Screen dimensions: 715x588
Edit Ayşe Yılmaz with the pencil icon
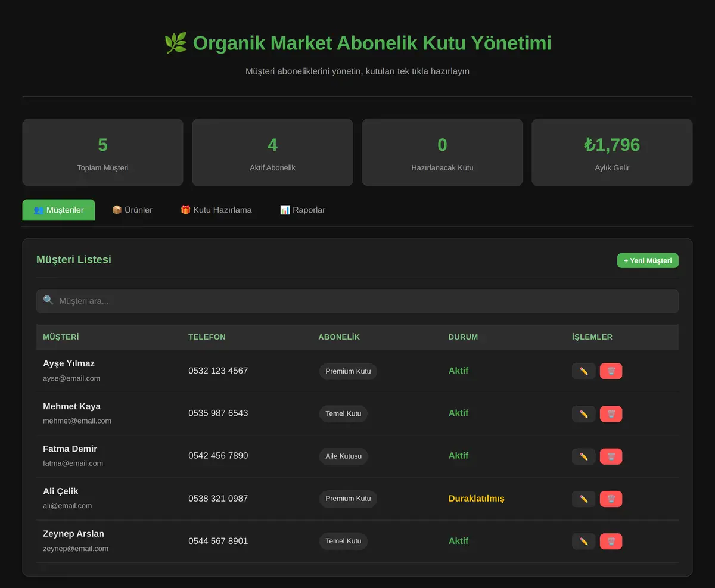tap(584, 371)
